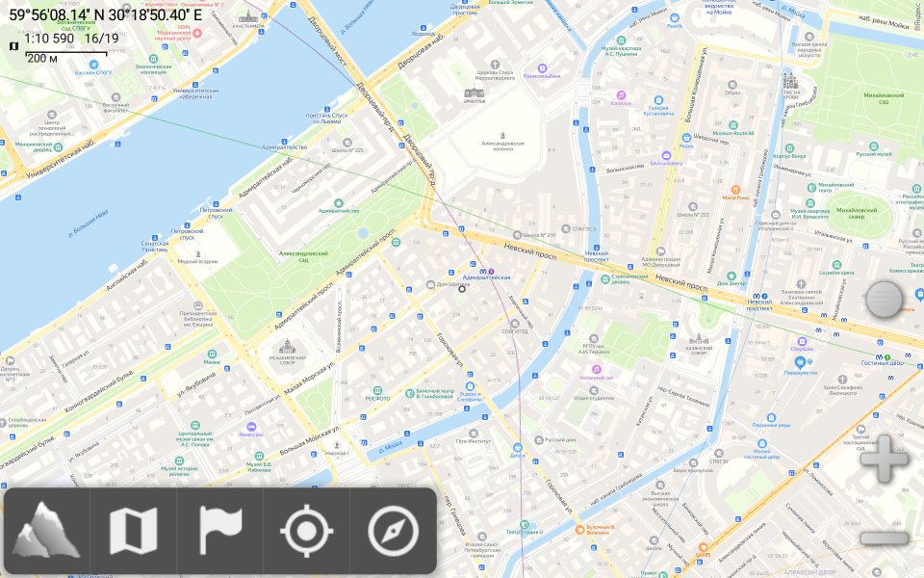Tap the 1:10 590 map scale text
Viewport: 924px width, 578px height.
[x=49, y=39]
